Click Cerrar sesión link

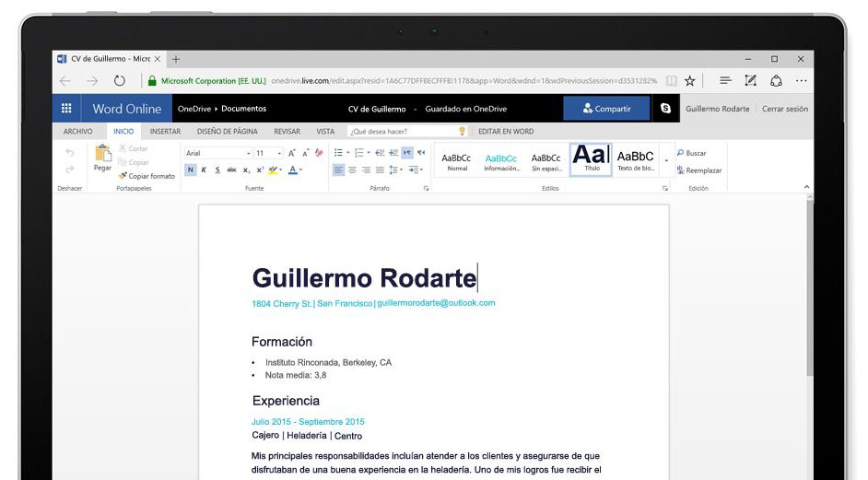coord(785,109)
